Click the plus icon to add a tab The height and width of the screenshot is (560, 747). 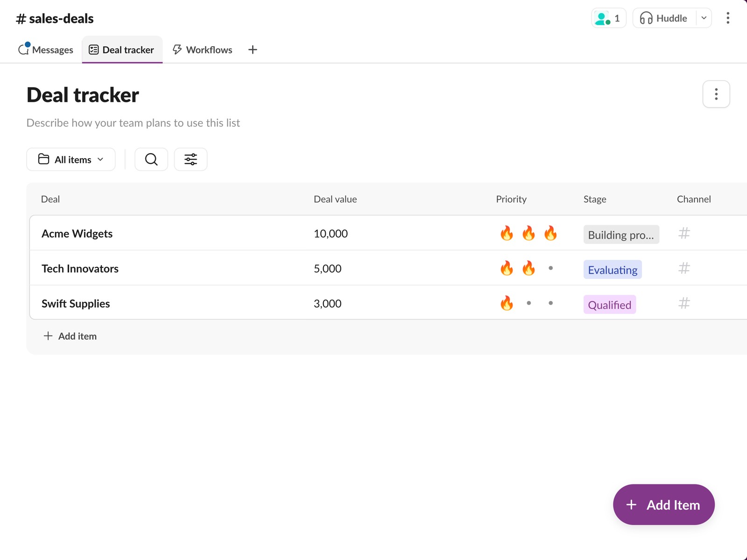point(253,49)
